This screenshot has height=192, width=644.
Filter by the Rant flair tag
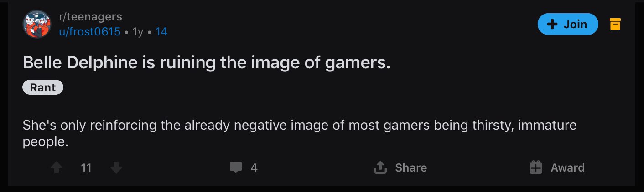(43, 87)
